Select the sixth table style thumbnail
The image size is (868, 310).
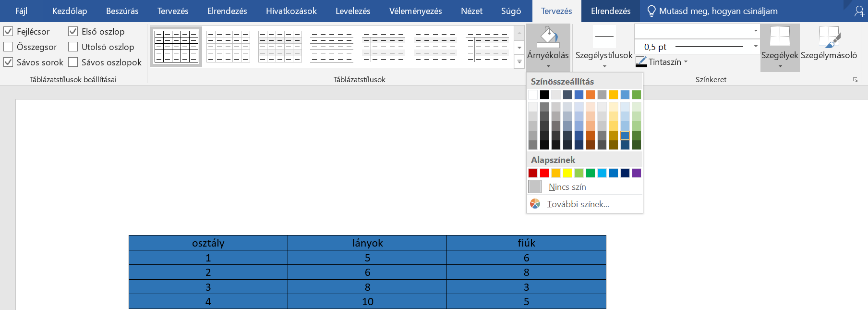pos(435,47)
